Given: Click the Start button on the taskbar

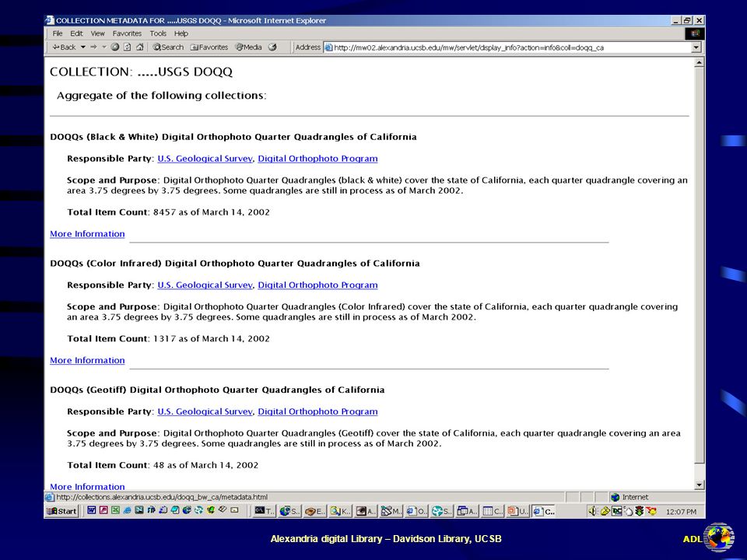Looking at the screenshot, I should click(x=61, y=511).
